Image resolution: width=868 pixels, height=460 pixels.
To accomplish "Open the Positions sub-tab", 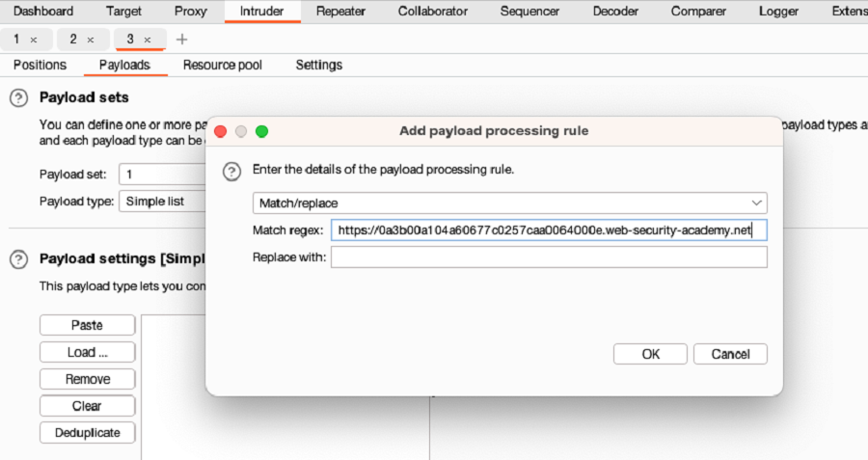I will pos(40,65).
